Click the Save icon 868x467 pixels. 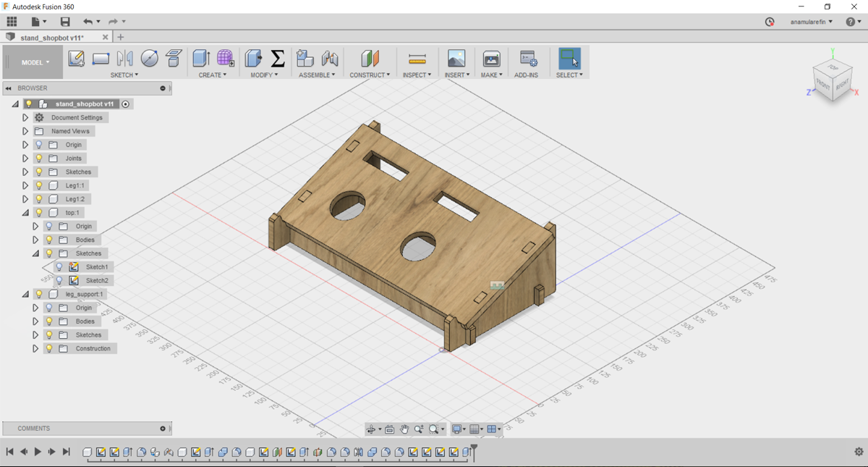click(x=65, y=22)
